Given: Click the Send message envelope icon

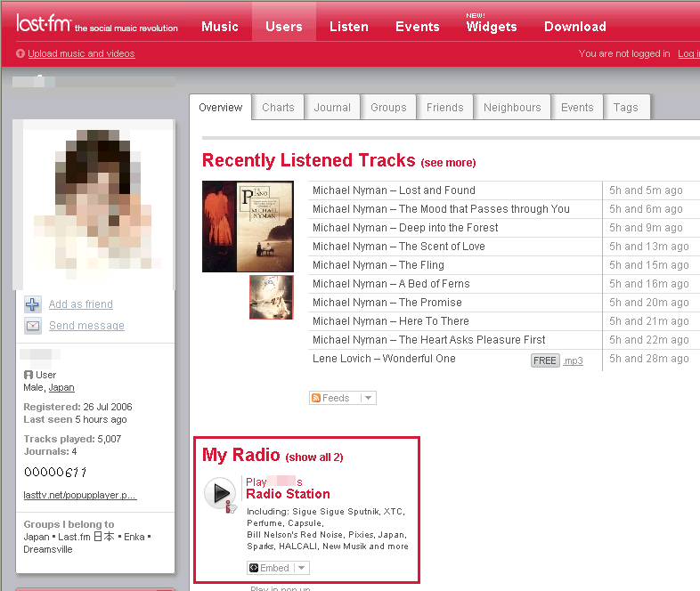Looking at the screenshot, I should point(33,326).
